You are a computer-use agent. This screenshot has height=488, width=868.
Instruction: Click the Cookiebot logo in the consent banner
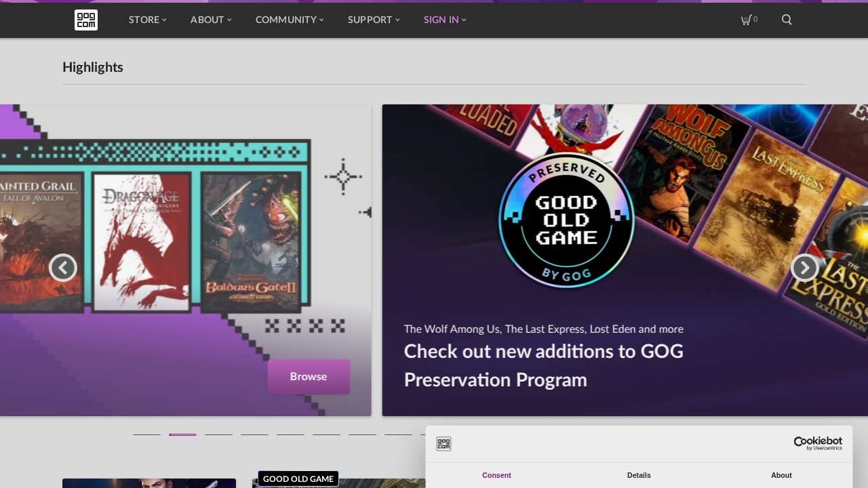[x=818, y=443]
